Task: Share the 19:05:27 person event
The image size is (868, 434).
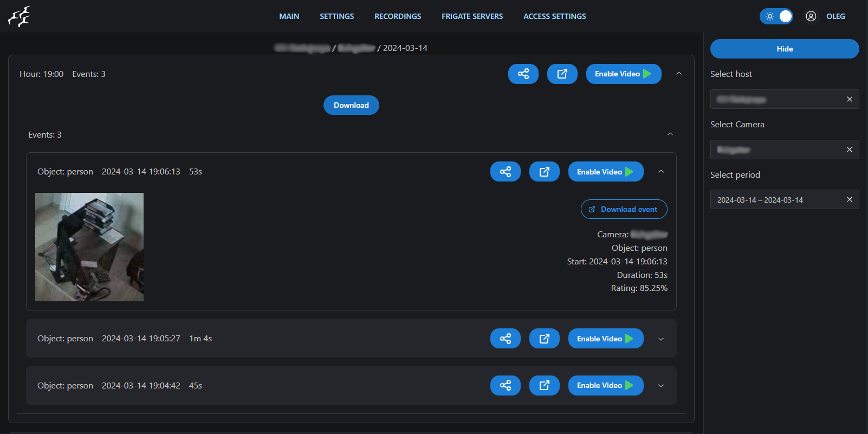Action: coord(505,339)
